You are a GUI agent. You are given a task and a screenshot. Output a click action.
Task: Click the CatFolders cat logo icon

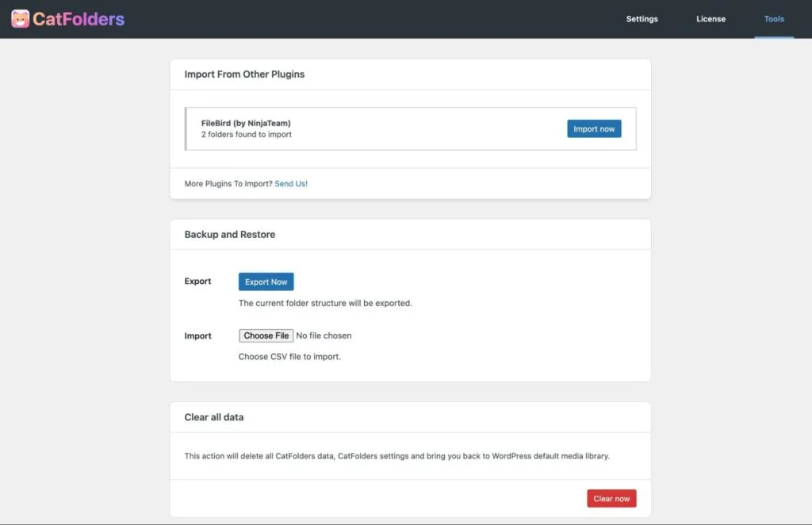[x=20, y=19]
